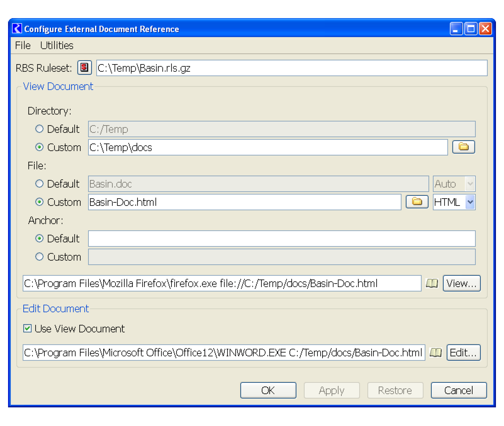Click book icon beside Edit button
Image resolution: width=504 pixels, height=426 pixels.
pyautogui.click(x=435, y=352)
